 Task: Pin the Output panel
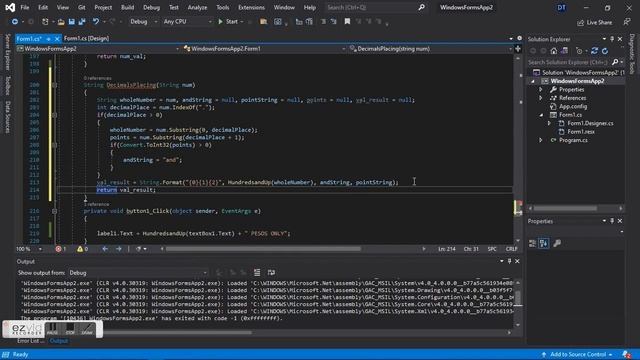coord(509,261)
